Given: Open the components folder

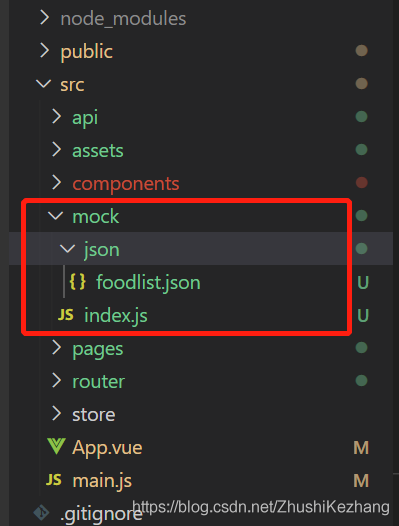Looking at the screenshot, I should click(x=126, y=184).
